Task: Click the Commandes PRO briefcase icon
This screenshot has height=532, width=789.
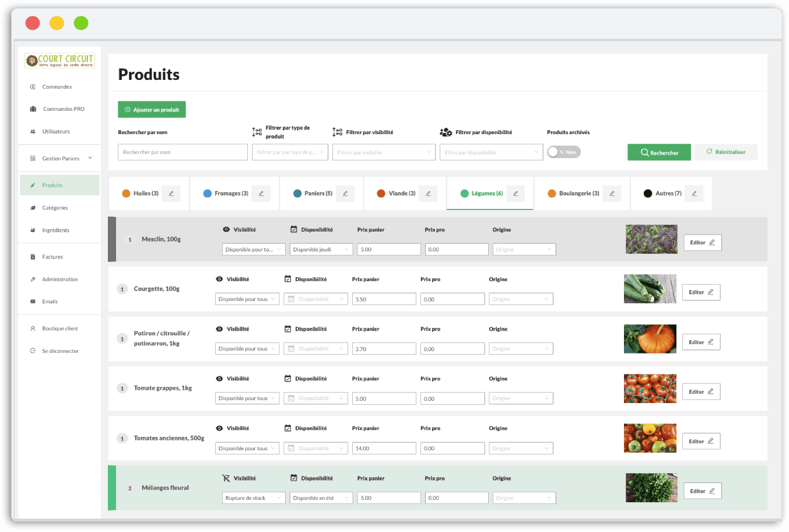Action: click(x=33, y=109)
